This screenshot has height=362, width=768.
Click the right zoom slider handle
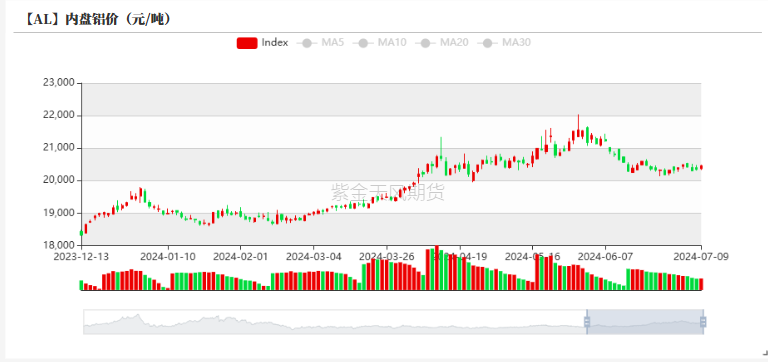pyautogui.click(x=703, y=322)
